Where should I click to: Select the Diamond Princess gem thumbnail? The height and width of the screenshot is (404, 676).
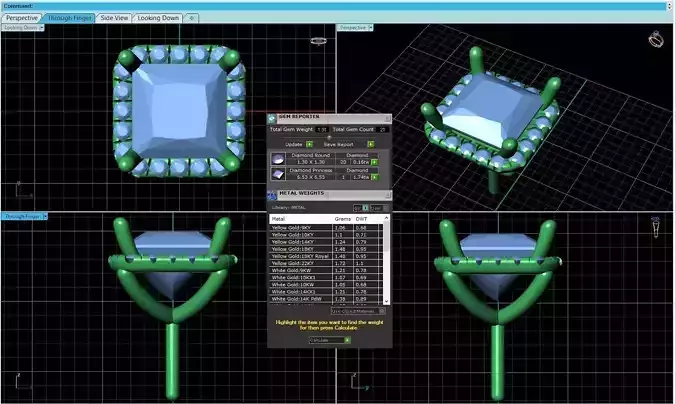click(x=278, y=174)
